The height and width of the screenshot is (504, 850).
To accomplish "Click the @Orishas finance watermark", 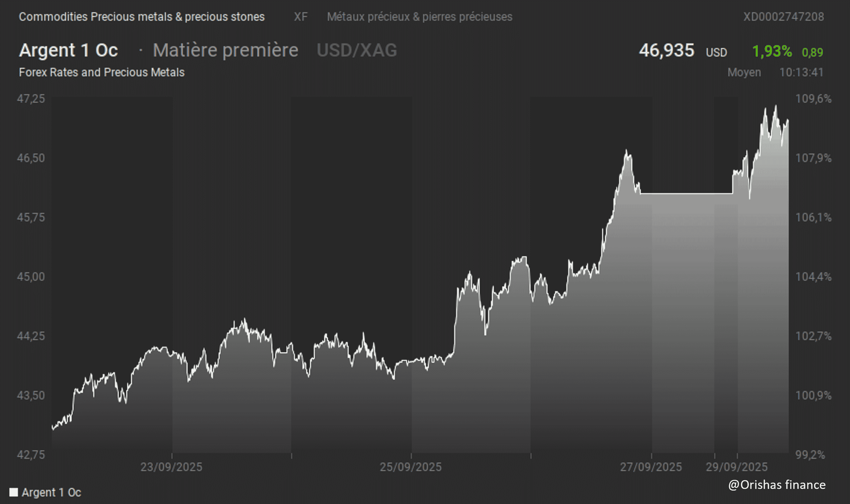I will click(x=777, y=485).
